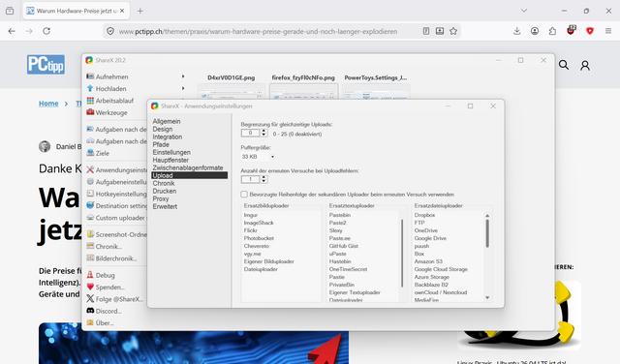Open Firefox account icon in toolbar
The image size is (620, 364).
click(x=535, y=31)
